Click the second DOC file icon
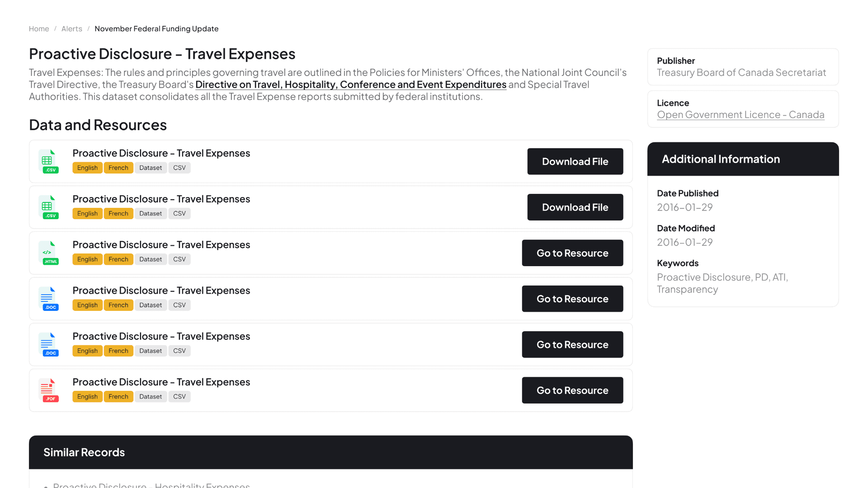 tap(49, 345)
